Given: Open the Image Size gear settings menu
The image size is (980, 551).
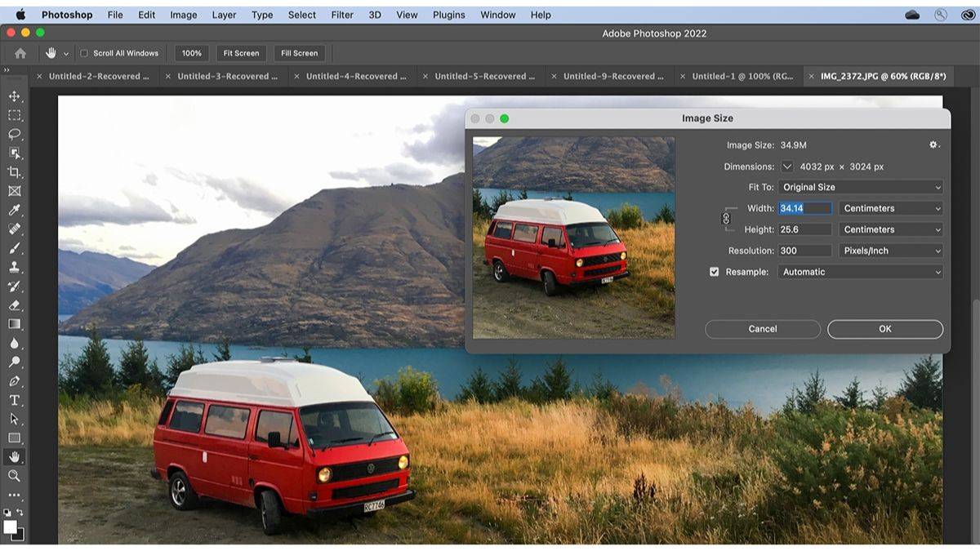Looking at the screenshot, I should pyautogui.click(x=933, y=144).
